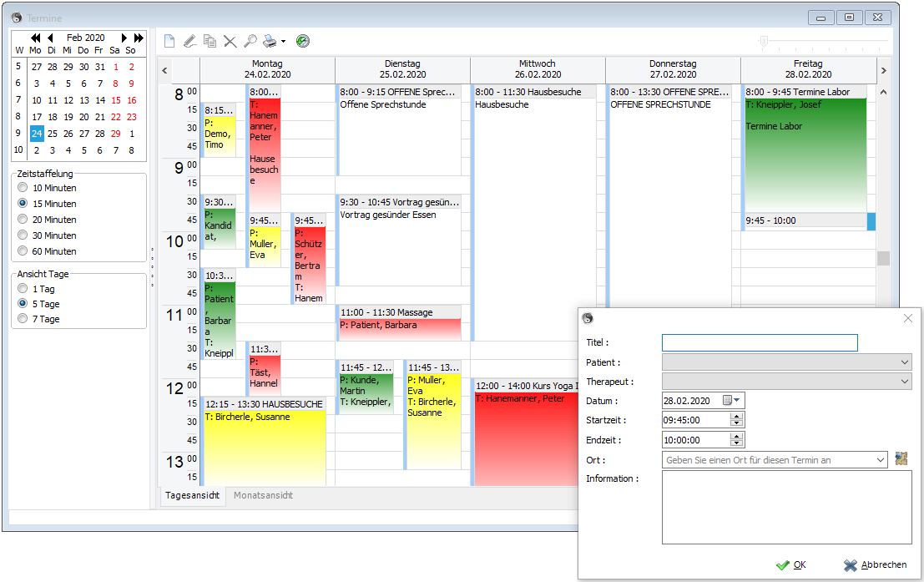Click the printer toolbar icon
Screen dimensions: 924x582
[x=270, y=41]
